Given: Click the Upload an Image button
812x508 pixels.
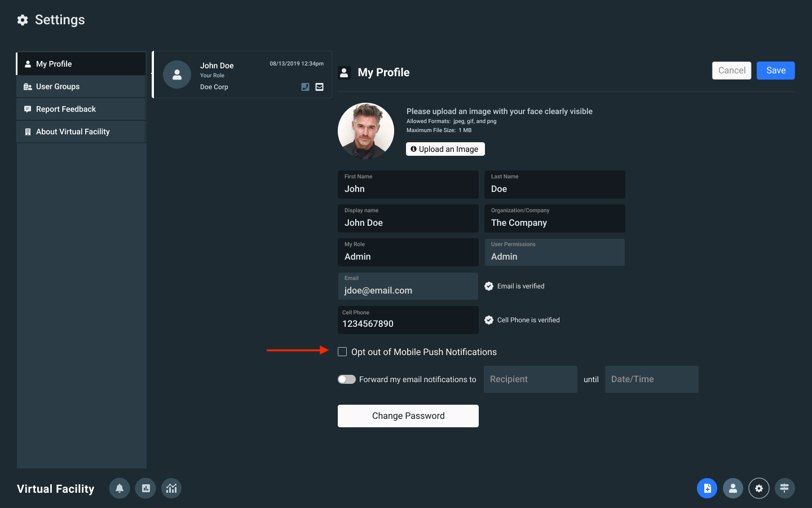Looking at the screenshot, I should coord(445,149).
